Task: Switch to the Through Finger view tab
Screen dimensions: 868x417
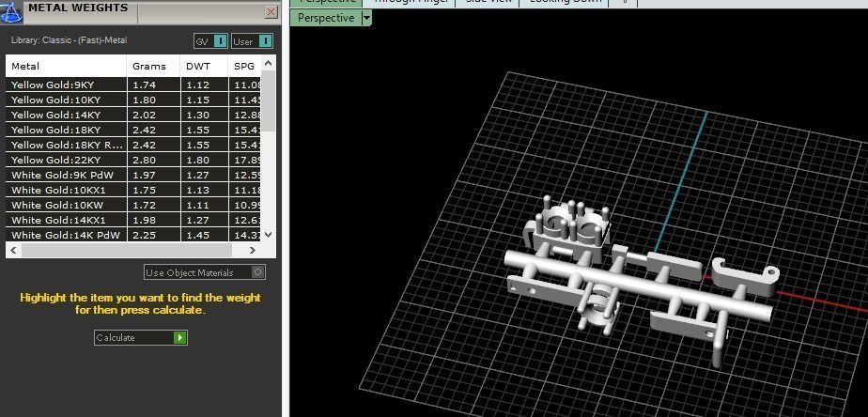Action: pos(409,2)
